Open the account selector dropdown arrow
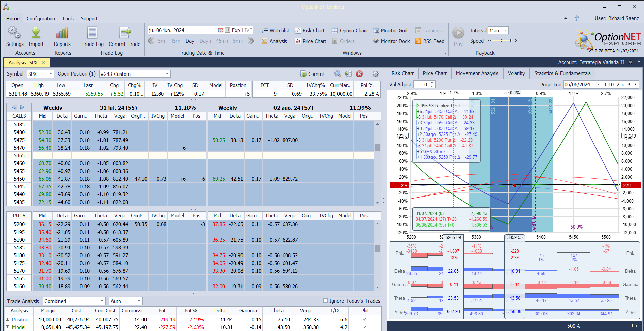This screenshot has height=331, width=644. point(639,62)
